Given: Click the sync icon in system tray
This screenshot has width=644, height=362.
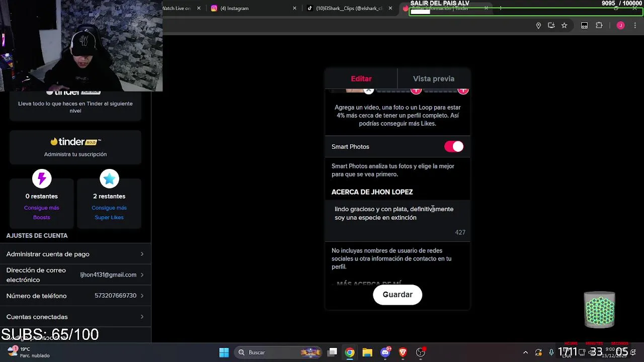Looking at the screenshot, I should point(538,352).
